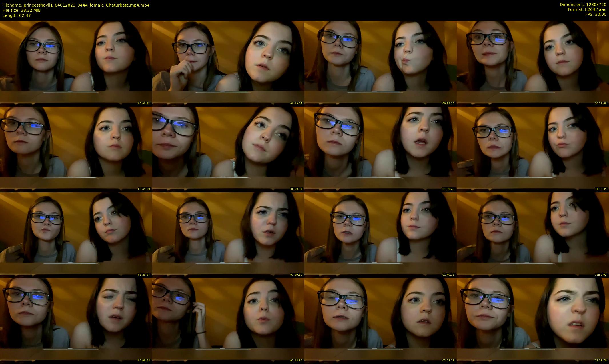
Task: Open the frame timestamped 00:59.51
Action: pyautogui.click(x=228, y=149)
